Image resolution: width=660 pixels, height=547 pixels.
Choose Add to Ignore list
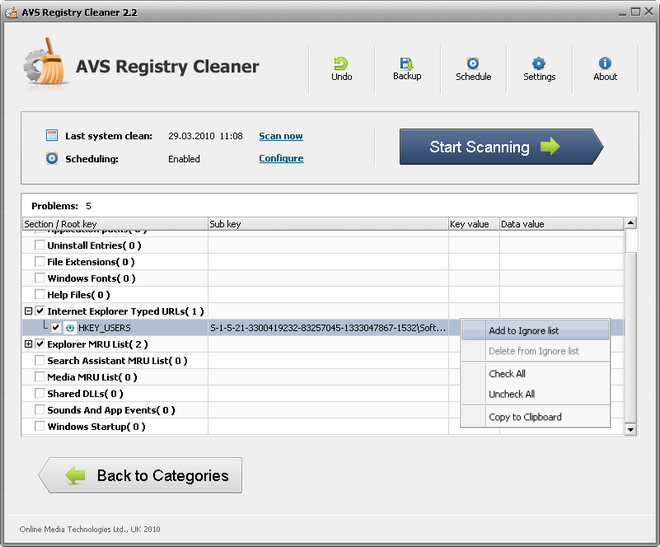535,330
